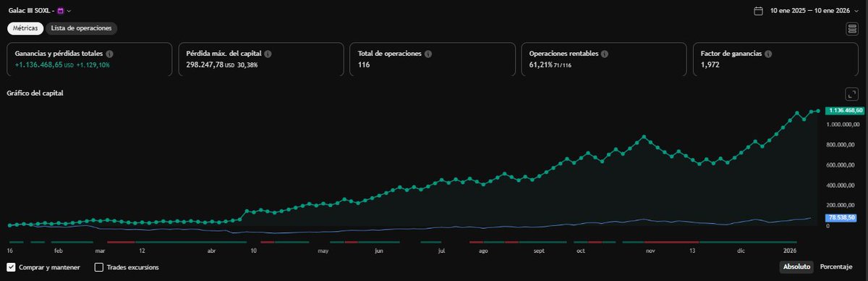This screenshot has width=868, height=281.
Task: Click the 61,21% profitable trades value
Action: pos(540,65)
